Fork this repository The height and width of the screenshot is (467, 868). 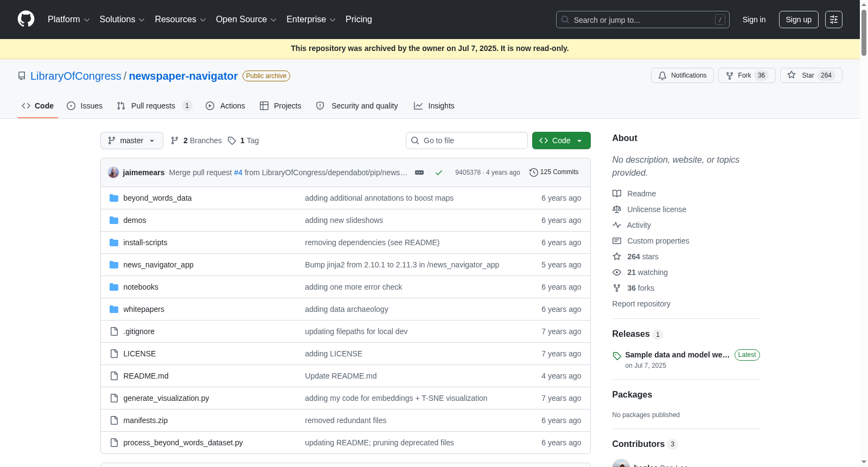point(747,75)
